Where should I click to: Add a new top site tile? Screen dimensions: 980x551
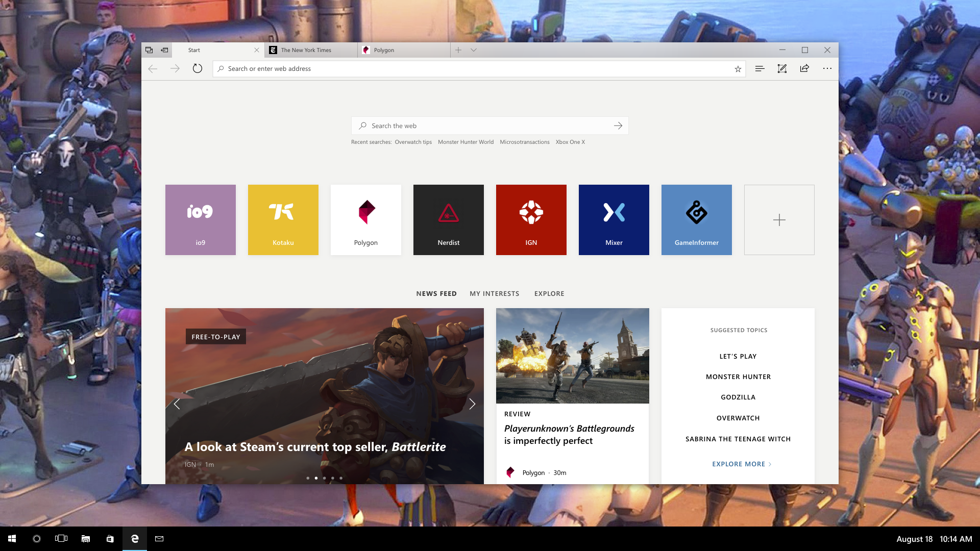click(x=779, y=220)
